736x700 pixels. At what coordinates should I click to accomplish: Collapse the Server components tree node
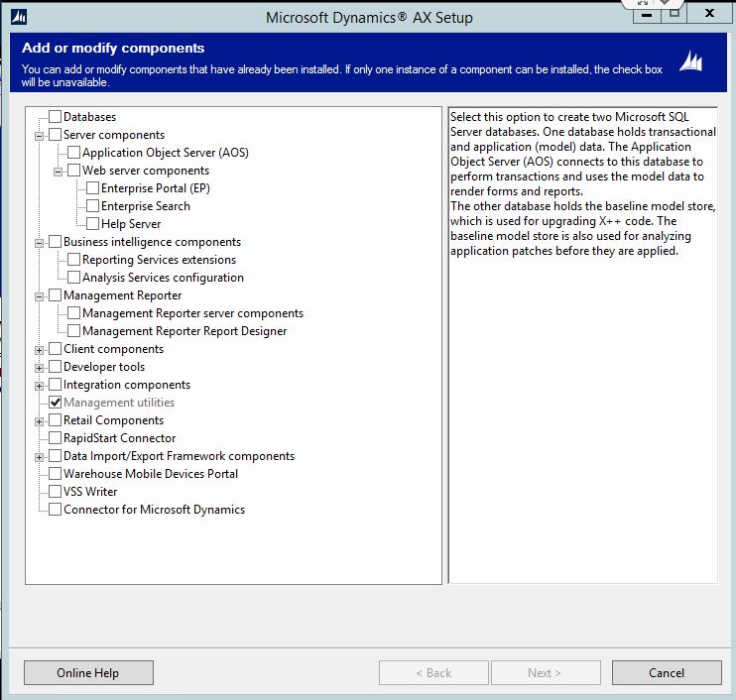tap(39, 136)
